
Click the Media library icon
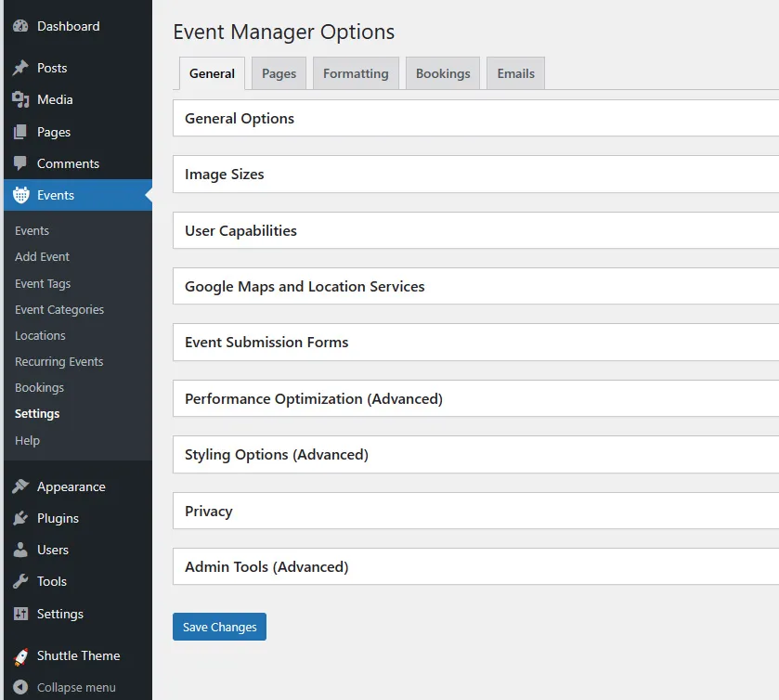pos(20,99)
